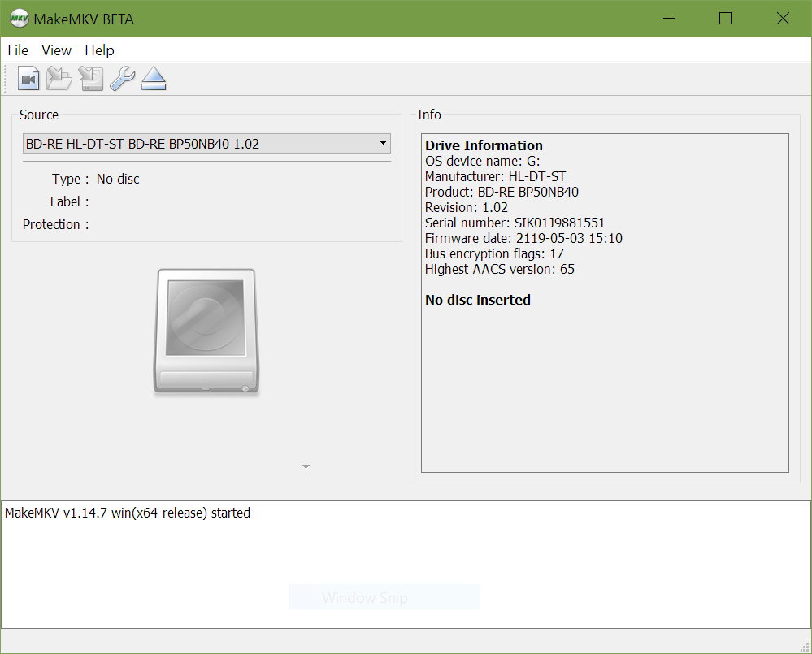Click the window resize grip corner
The width and height of the screenshot is (812, 654).
pyautogui.click(x=805, y=647)
